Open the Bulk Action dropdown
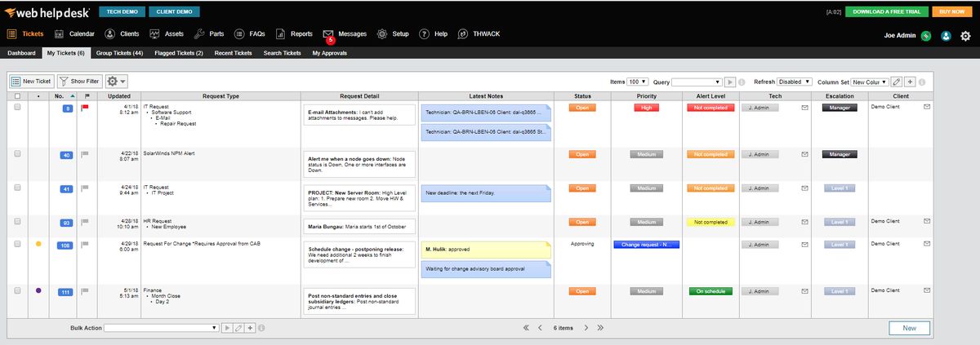The width and height of the screenshot is (980, 345). (x=162, y=328)
